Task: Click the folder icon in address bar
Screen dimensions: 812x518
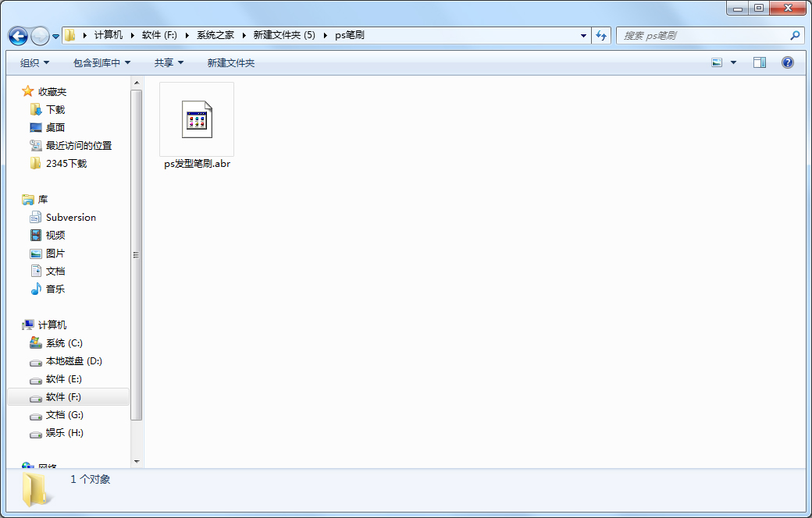Action: (x=70, y=35)
